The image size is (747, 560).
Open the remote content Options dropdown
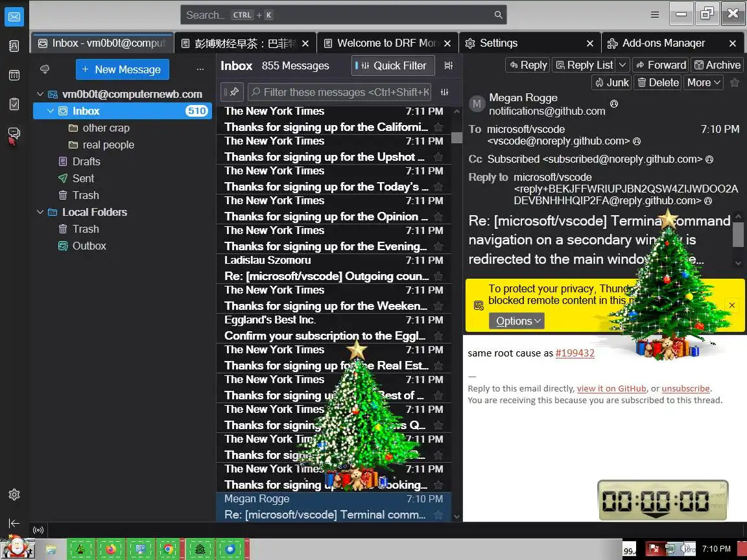tap(517, 321)
